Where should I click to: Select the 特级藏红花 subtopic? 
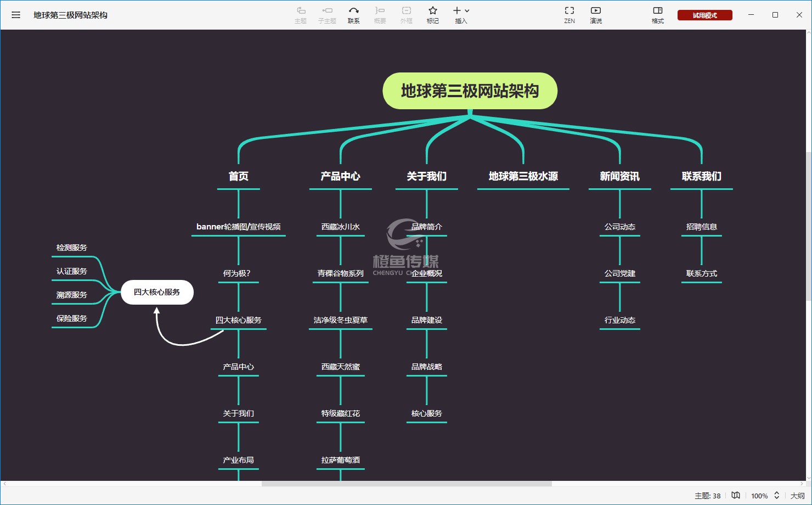[341, 413]
